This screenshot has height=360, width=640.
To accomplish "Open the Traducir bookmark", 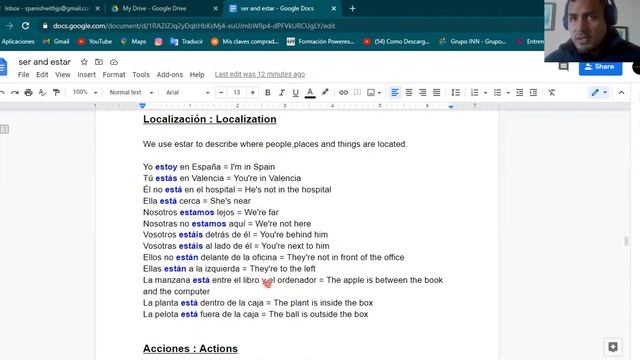I will coord(187,42).
